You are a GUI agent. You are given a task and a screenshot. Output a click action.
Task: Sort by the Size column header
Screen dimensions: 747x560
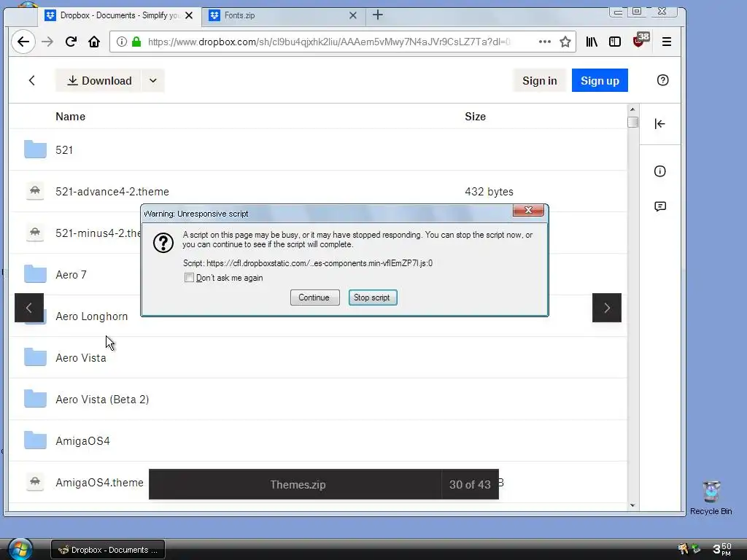click(475, 117)
